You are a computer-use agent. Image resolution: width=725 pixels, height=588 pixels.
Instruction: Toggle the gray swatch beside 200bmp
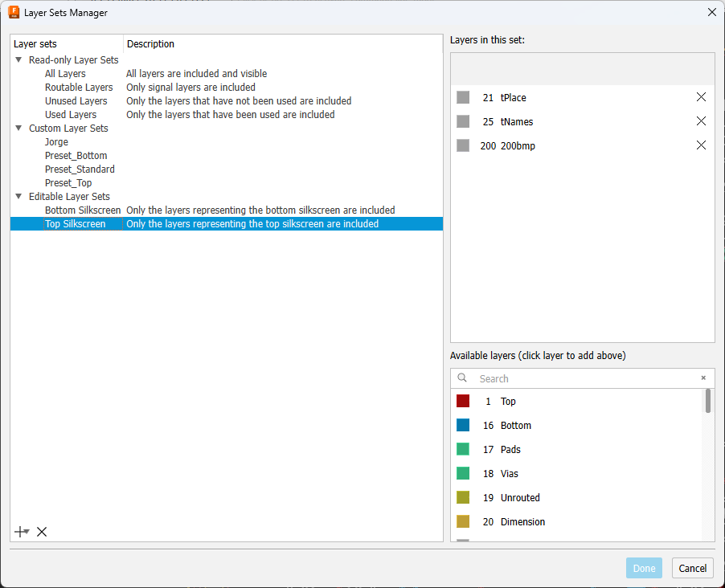click(x=462, y=145)
